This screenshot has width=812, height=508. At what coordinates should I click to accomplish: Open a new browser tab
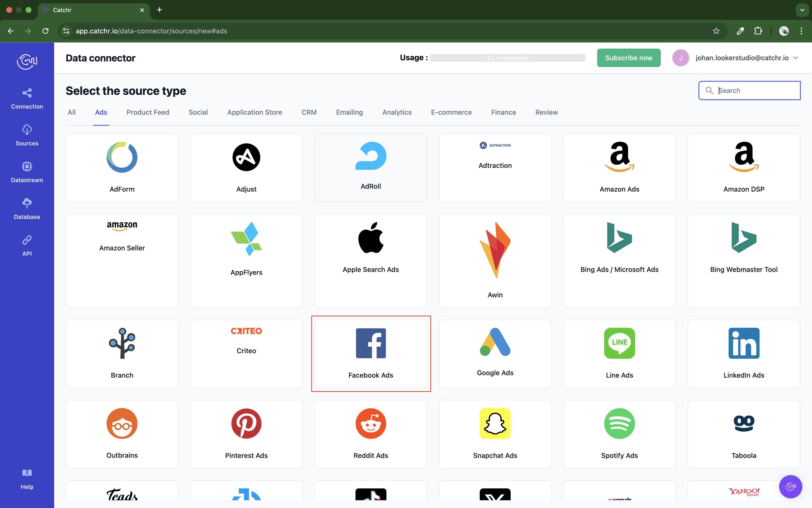159,10
